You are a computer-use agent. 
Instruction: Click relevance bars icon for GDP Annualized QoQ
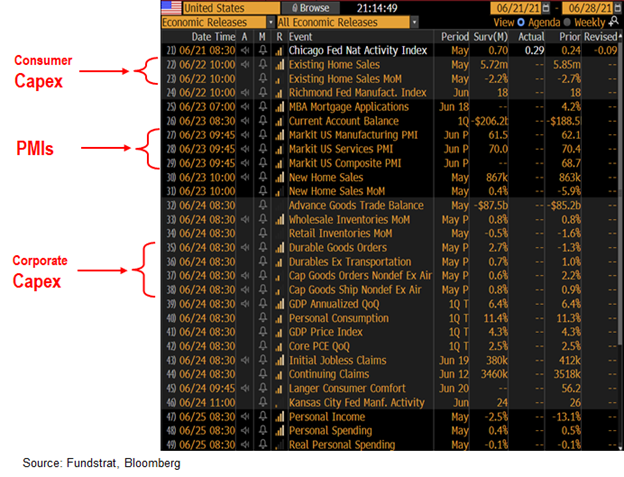coord(277,303)
